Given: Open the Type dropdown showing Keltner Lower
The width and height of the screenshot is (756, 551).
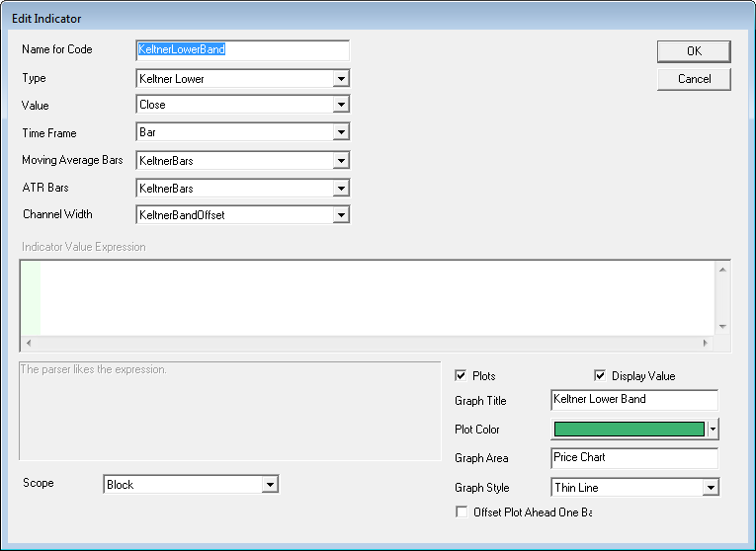Looking at the screenshot, I should pyautogui.click(x=341, y=78).
